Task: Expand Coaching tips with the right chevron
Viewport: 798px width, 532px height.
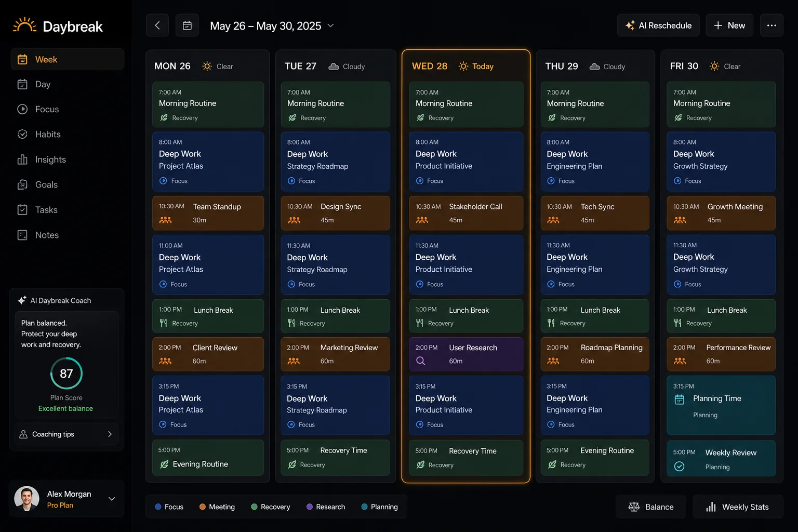Action: pos(110,434)
